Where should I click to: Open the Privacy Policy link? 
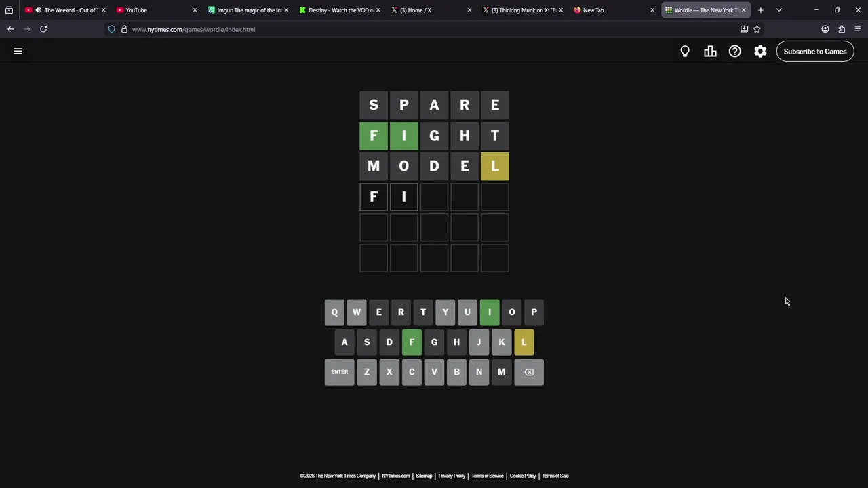452,476
